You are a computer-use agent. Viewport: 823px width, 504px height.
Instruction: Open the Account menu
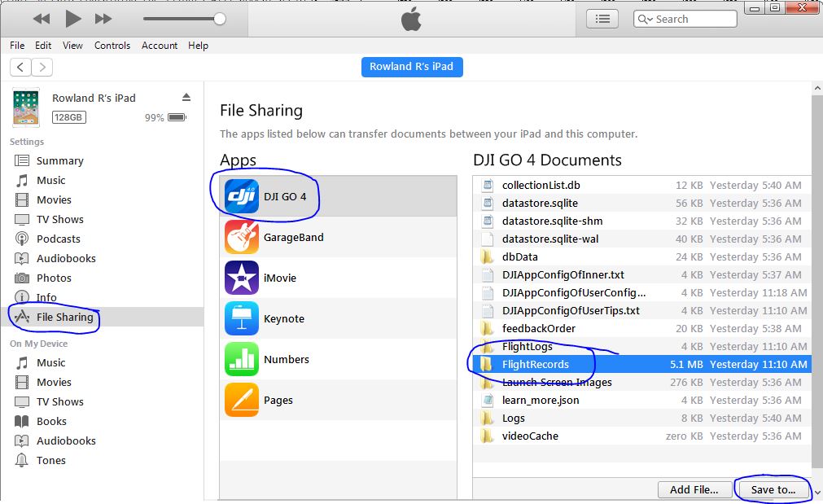click(160, 46)
